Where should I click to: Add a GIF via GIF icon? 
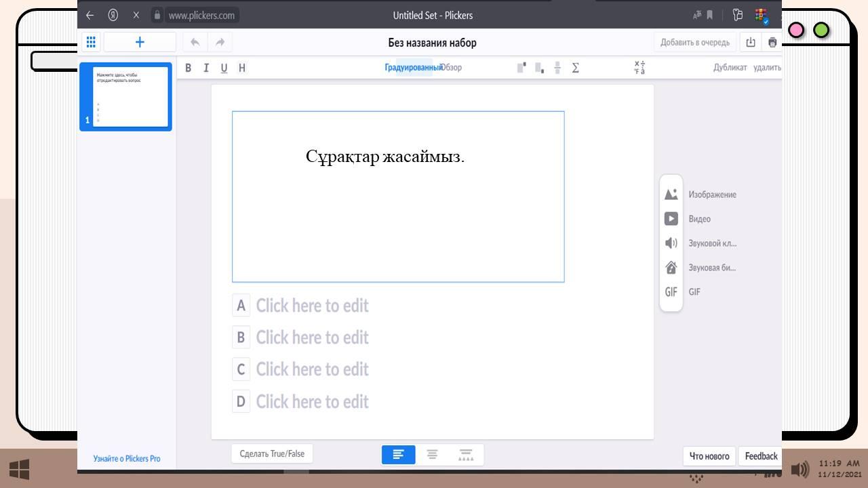tap(671, 292)
